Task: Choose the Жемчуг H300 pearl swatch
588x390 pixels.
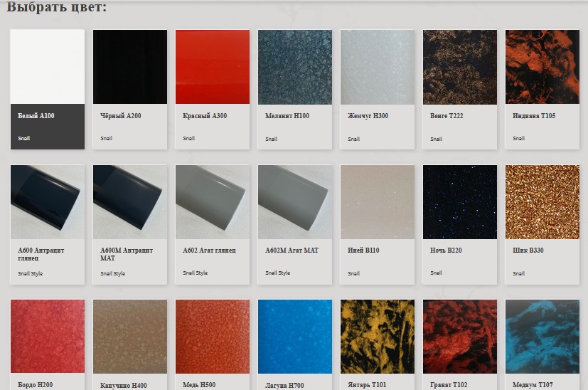Action: (x=378, y=67)
